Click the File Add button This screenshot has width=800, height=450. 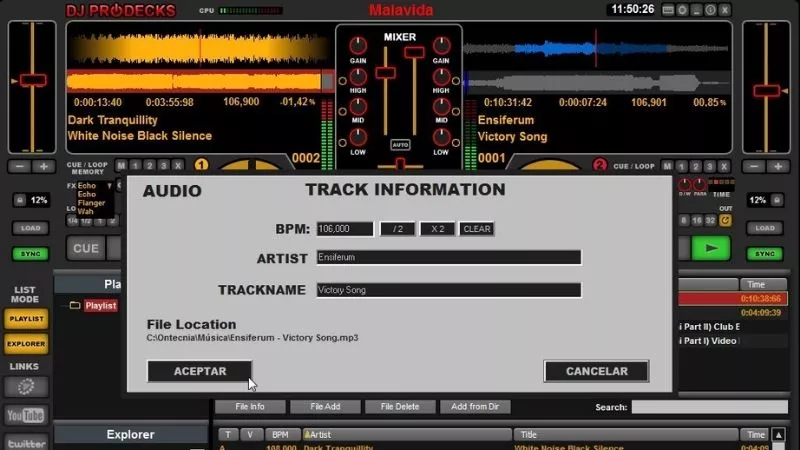point(325,407)
